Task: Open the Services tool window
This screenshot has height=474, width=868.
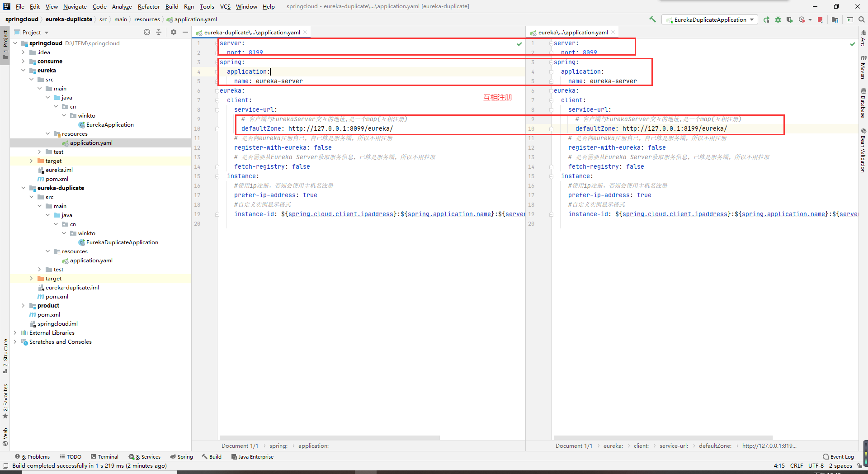Action: click(x=145, y=457)
